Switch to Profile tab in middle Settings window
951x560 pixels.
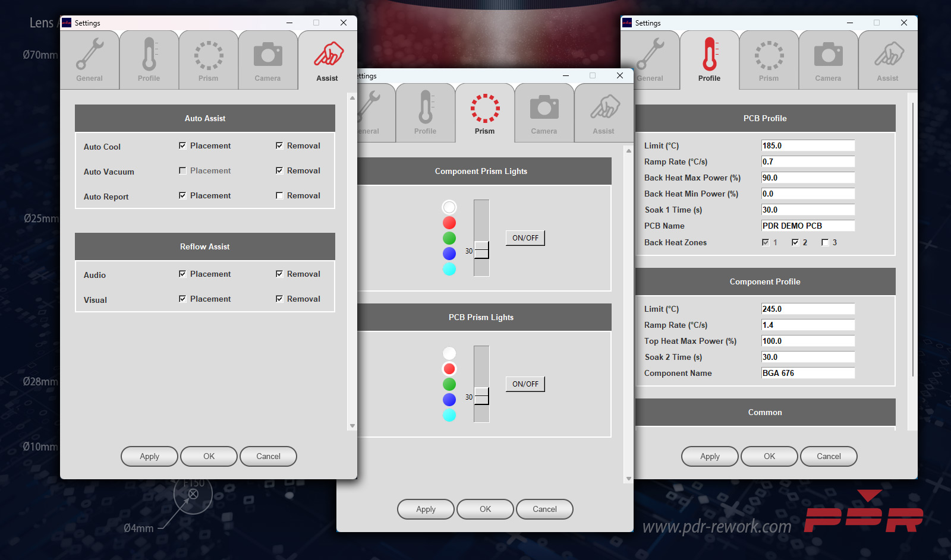(426, 113)
